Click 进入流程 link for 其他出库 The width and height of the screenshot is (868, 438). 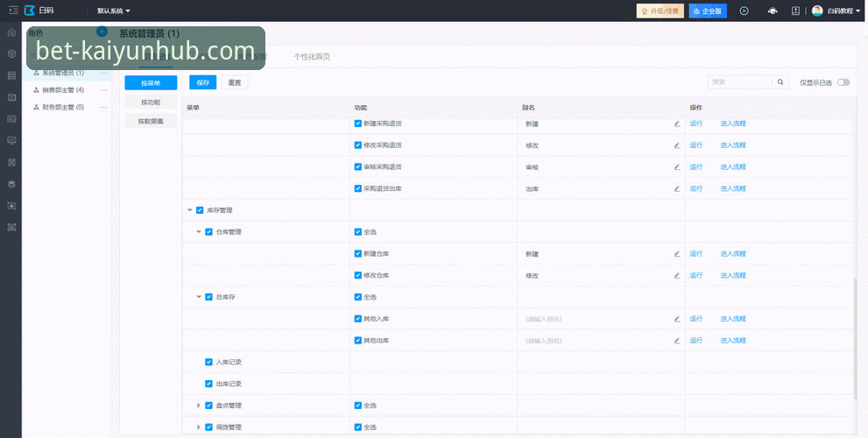(x=733, y=340)
